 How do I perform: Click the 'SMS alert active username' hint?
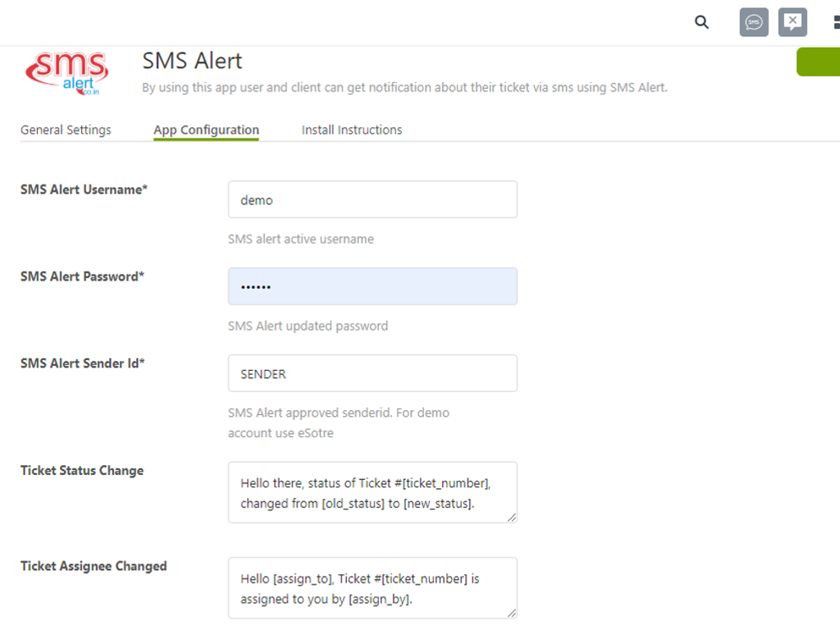click(301, 239)
